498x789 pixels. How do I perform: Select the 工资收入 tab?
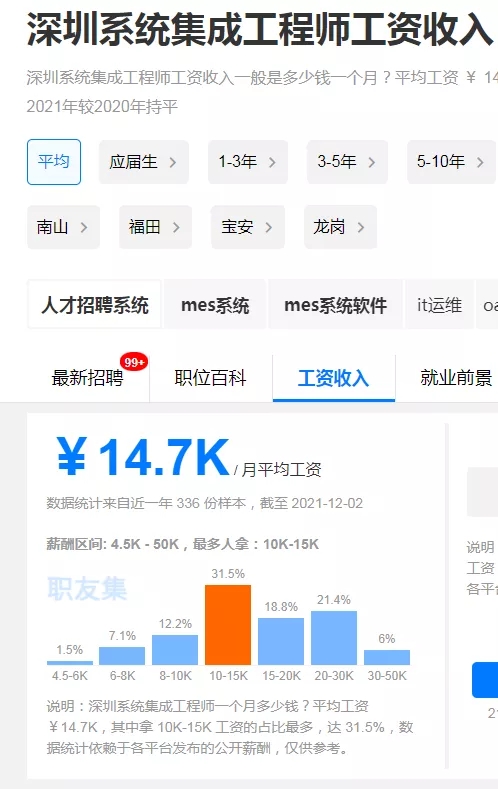pyautogui.click(x=334, y=378)
